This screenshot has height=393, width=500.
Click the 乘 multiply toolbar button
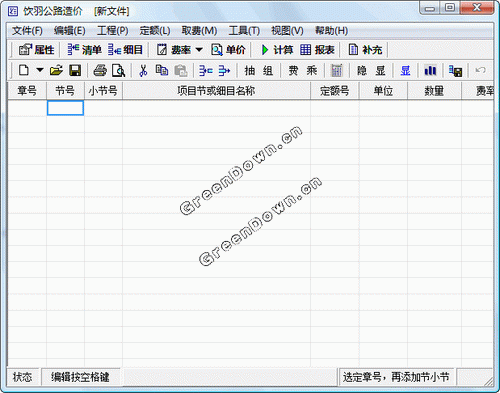pyautogui.click(x=312, y=70)
